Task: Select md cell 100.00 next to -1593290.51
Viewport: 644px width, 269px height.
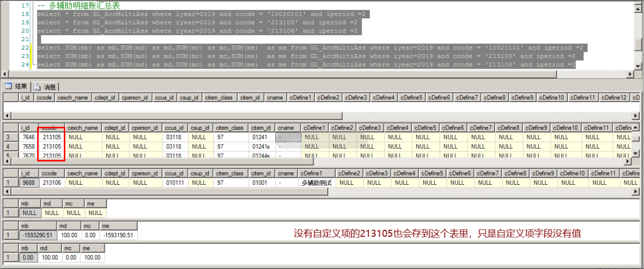Action: (68, 236)
